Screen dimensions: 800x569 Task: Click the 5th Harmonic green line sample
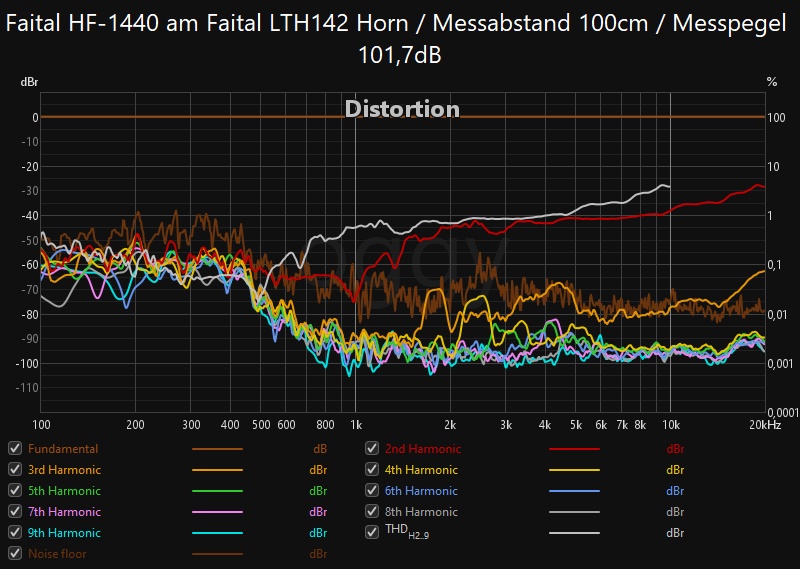coord(217,491)
